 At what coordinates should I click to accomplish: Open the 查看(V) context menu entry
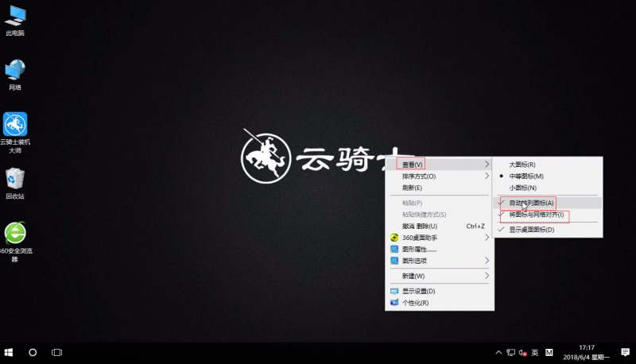439,165
